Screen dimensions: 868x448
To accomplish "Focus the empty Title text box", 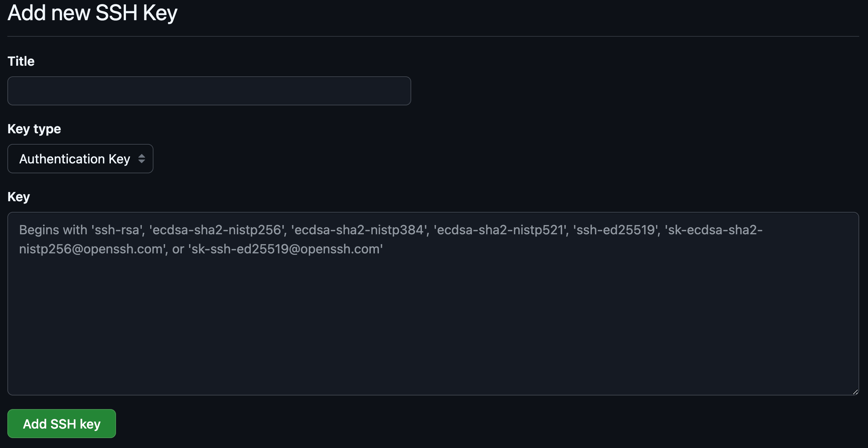I will (x=209, y=91).
